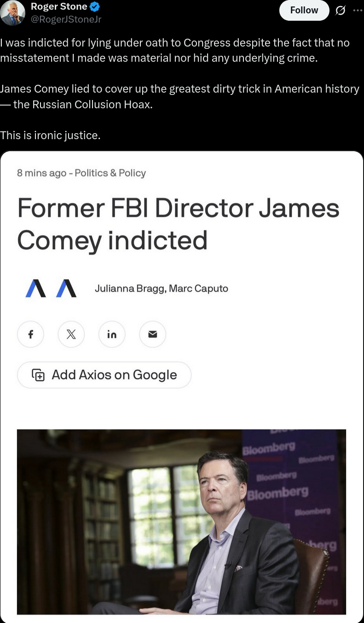This screenshot has width=364, height=623.
Task: Open the three-dot more options menu
Action: pyautogui.click(x=358, y=11)
